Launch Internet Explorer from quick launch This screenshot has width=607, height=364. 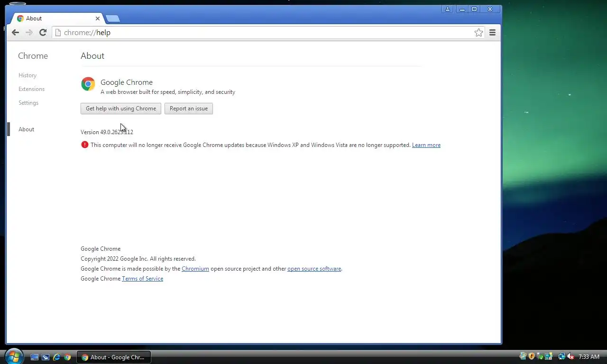[x=56, y=357]
